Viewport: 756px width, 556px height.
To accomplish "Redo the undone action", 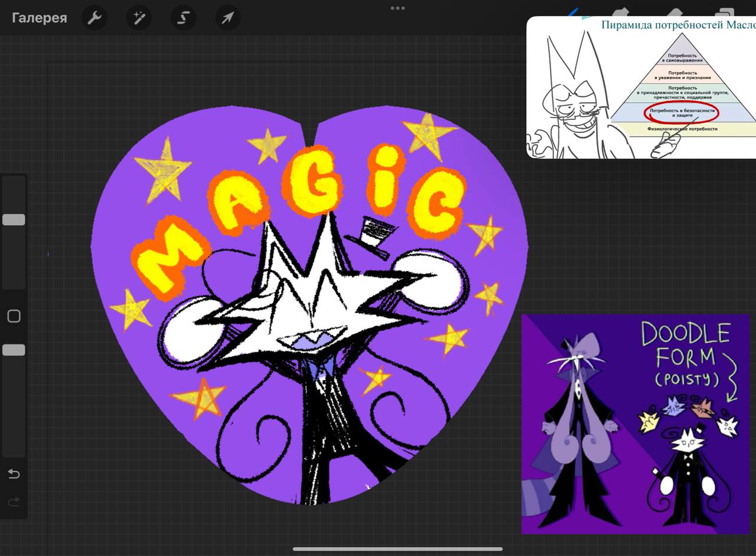I will [x=14, y=502].
